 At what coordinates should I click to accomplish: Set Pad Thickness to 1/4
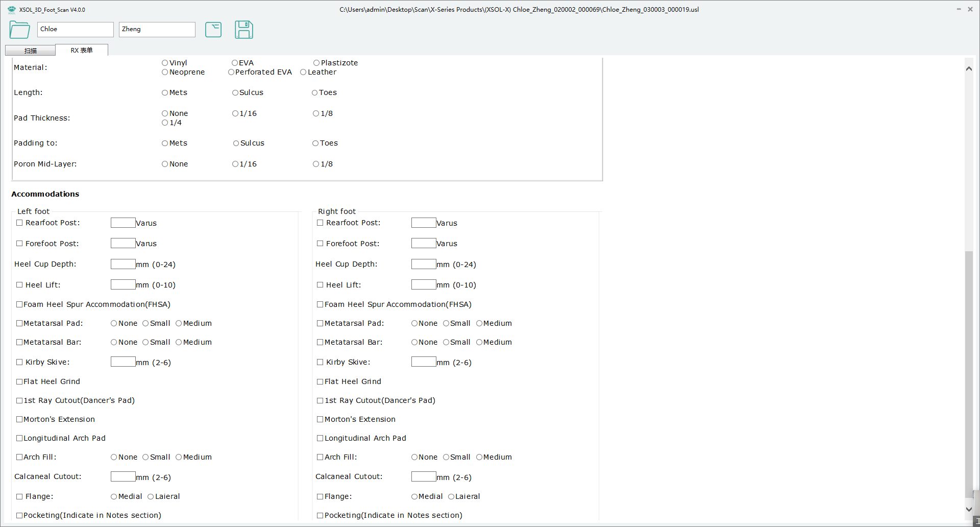coord(165,123)
